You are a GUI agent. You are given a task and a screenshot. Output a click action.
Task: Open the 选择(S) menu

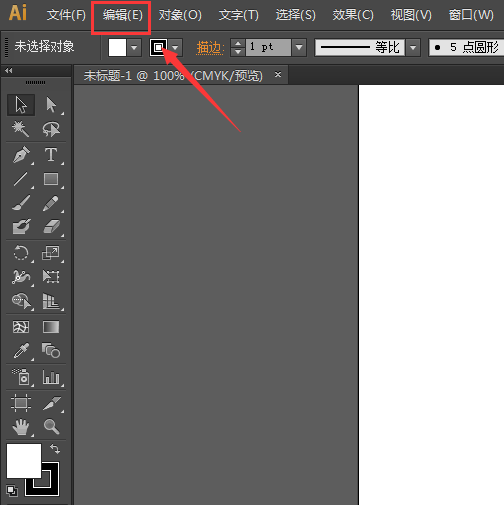point(296,15)
